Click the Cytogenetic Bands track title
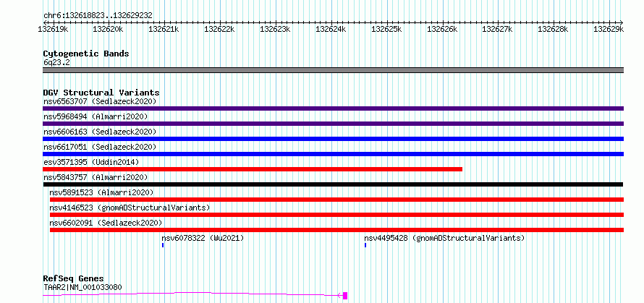The image size is (644, 303). [86, 54]
